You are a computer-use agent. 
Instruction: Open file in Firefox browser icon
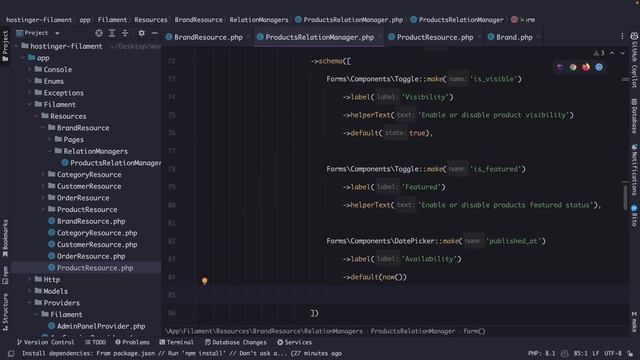(586, 67)
